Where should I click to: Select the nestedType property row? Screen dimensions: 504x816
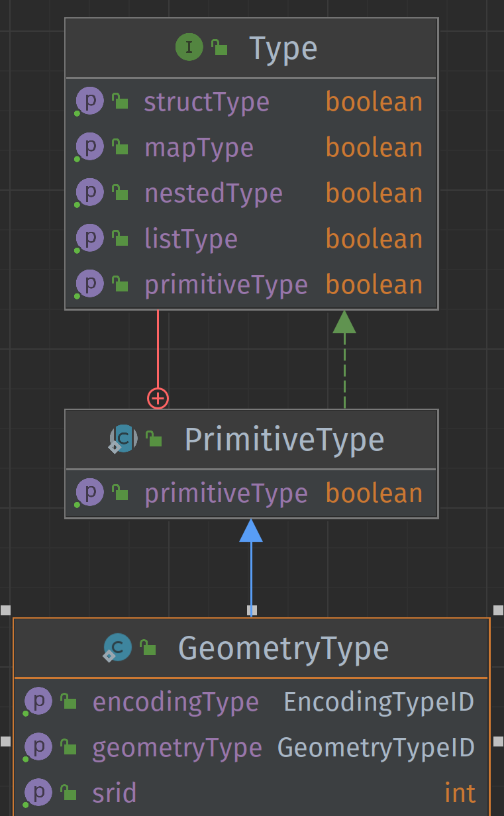pos(252,193)
